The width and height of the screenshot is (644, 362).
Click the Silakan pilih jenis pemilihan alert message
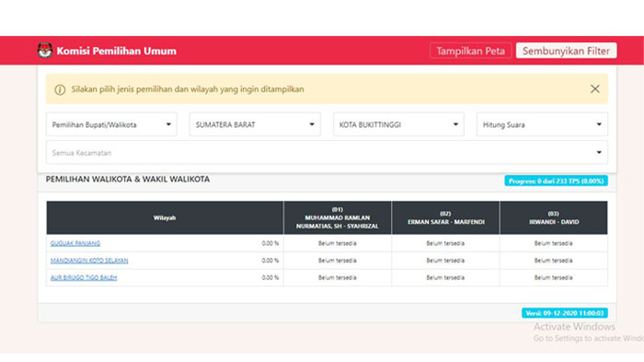tap(188, 89)
